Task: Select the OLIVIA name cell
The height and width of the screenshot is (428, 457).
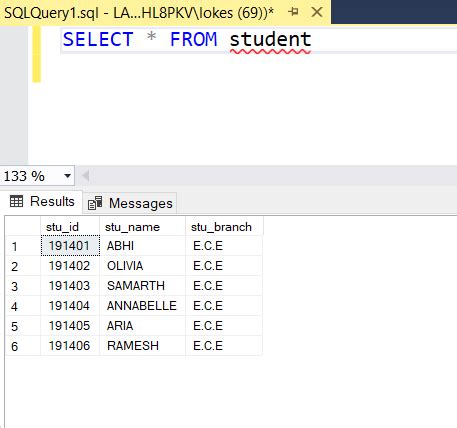Action: click(142, 266)
